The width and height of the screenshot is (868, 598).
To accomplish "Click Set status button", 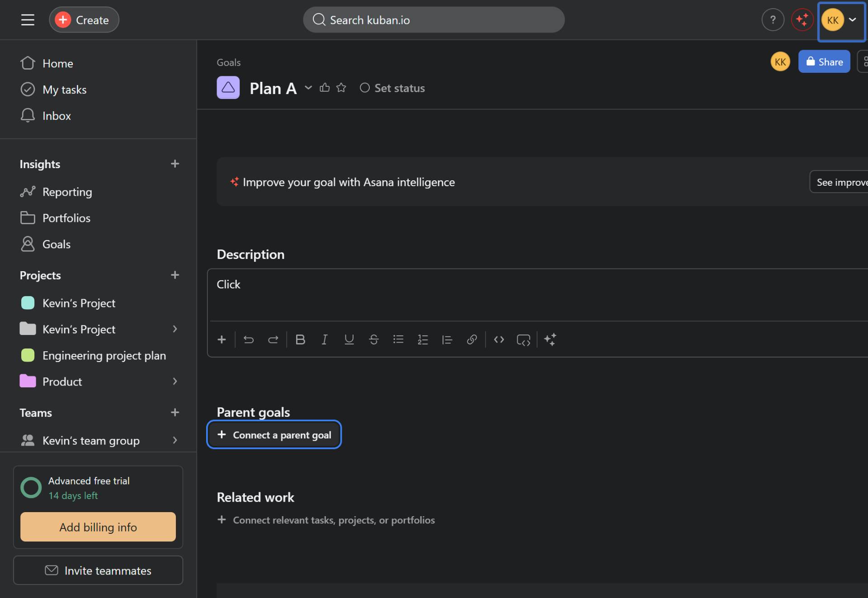I will [x=392, y=88].
